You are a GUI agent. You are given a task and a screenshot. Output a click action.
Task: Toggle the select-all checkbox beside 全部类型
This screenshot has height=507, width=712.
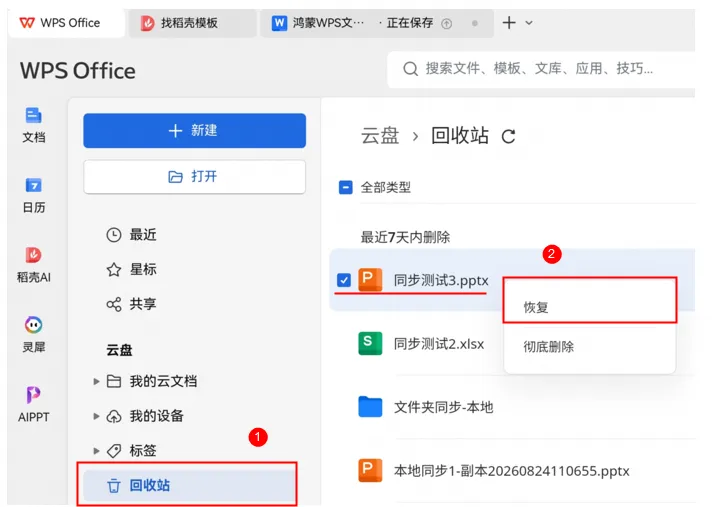coord(346,187)
